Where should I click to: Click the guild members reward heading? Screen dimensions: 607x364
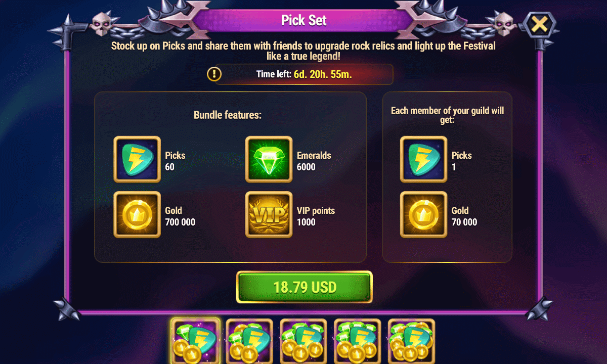448,116
